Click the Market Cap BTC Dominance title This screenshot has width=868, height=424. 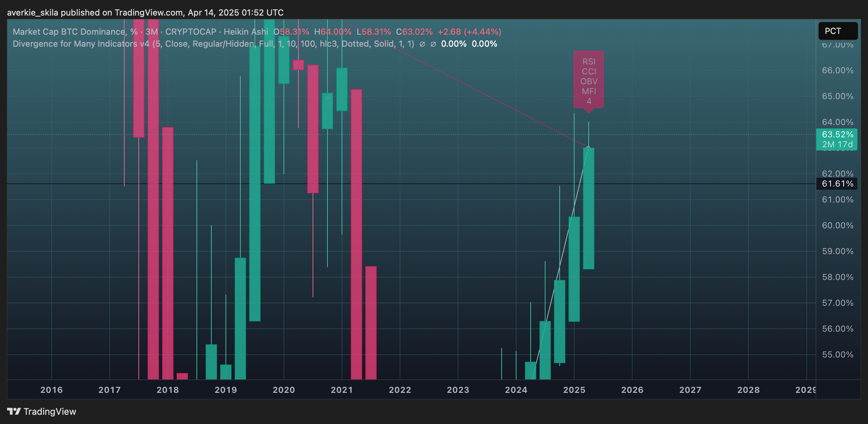tap(75, 32)
